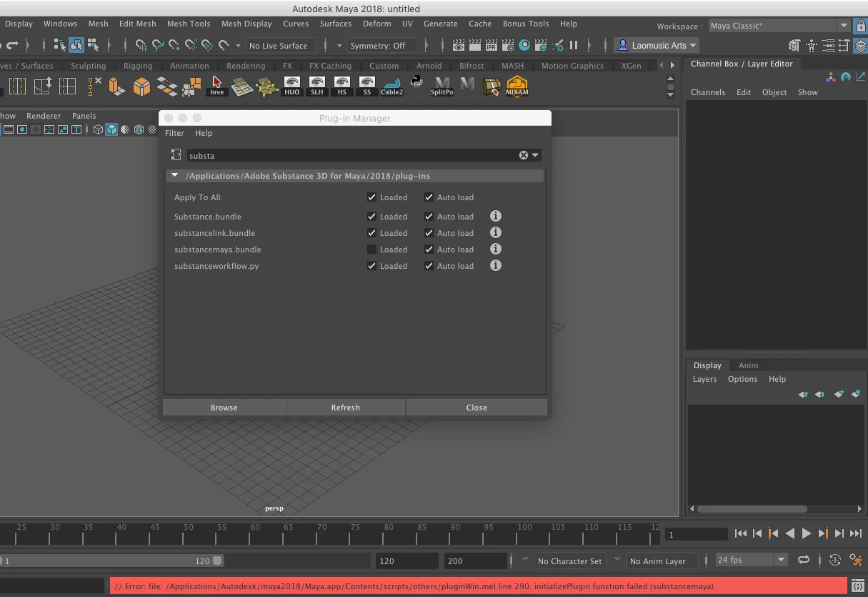Open the Bonus Tools menu
This screenshot has height=597, width=868.
click(526, 24)
